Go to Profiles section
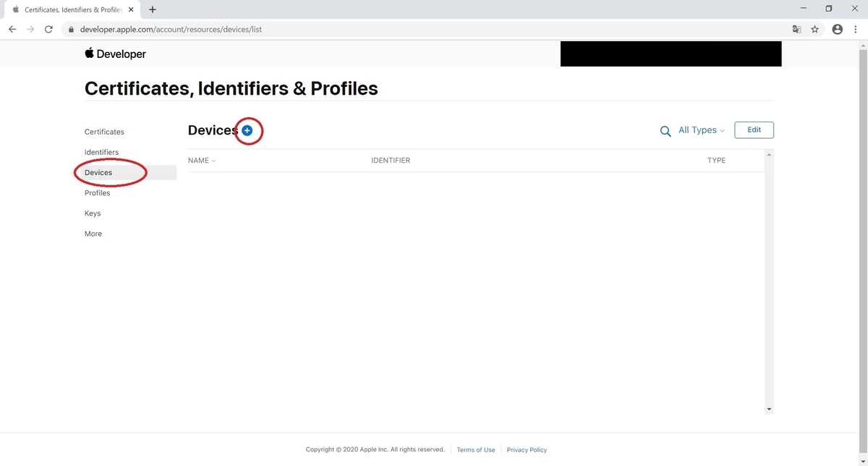The height and width of the screenshot is (466, 868). [97, 193]
